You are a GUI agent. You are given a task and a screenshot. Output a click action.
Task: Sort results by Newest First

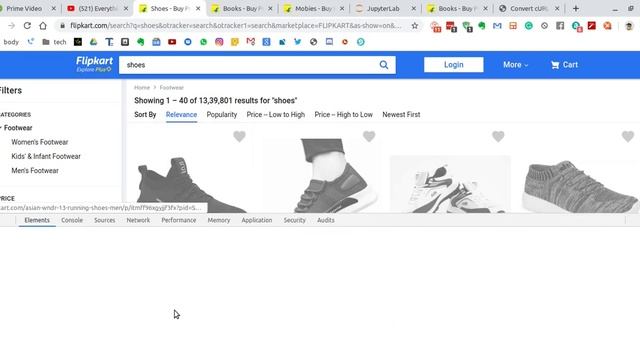[401, 115]
